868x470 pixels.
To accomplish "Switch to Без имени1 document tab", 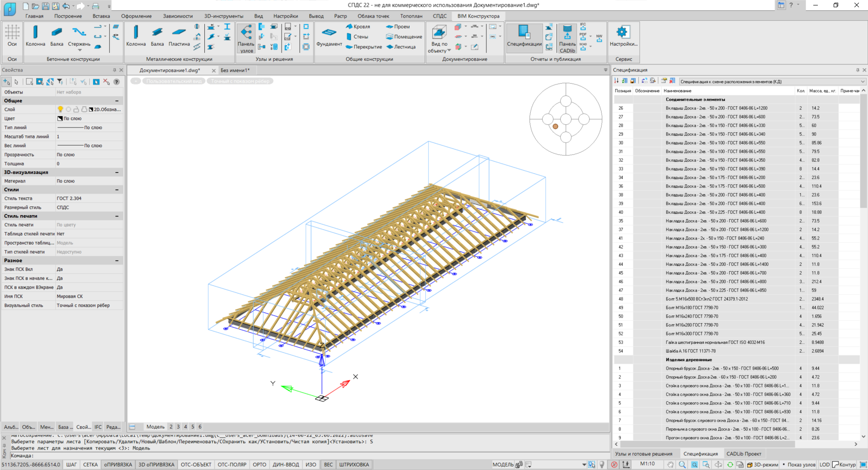I will pos(235,70).
